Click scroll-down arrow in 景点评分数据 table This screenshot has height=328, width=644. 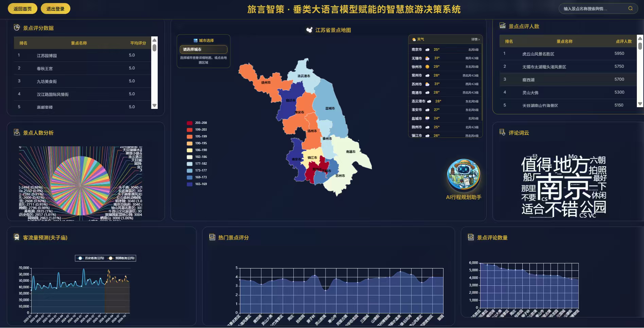(154, 105)
